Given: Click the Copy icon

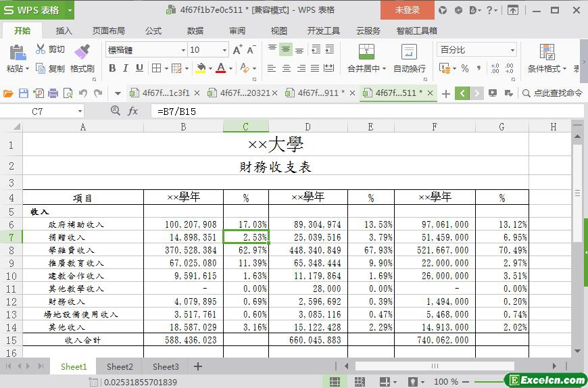Looking at the screenshot, I should pyautogui.click(x=40, y=68).
